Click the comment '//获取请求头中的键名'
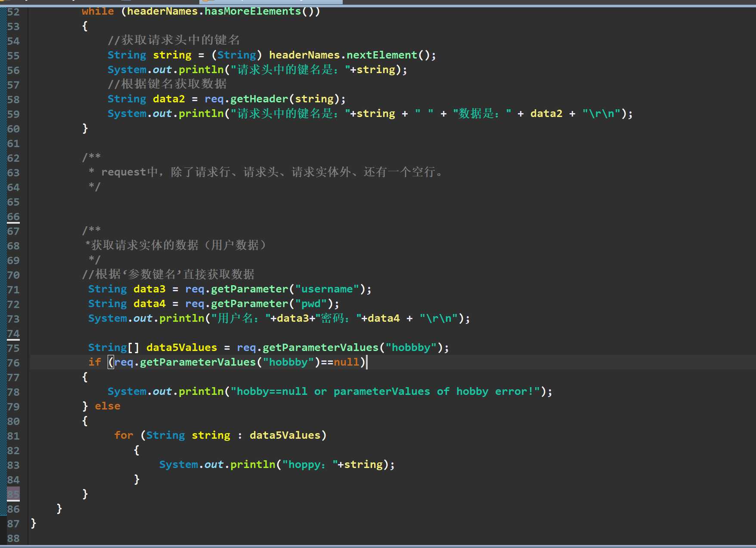Screen dimensions: 756x548 [x=174, y=40]
